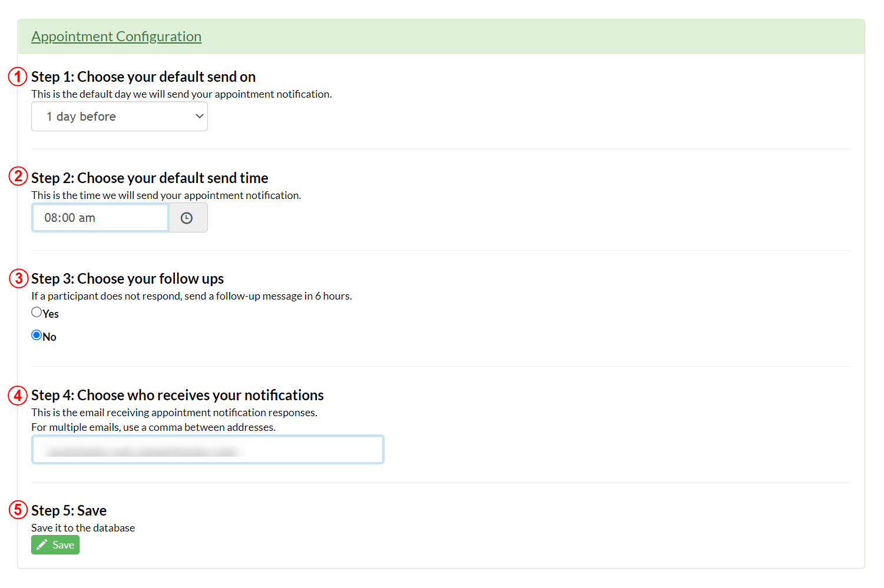The height and width of the screenshot is (588, 884).
Task: Click 'This is the email receiving' description
Action: click(174, 413)
